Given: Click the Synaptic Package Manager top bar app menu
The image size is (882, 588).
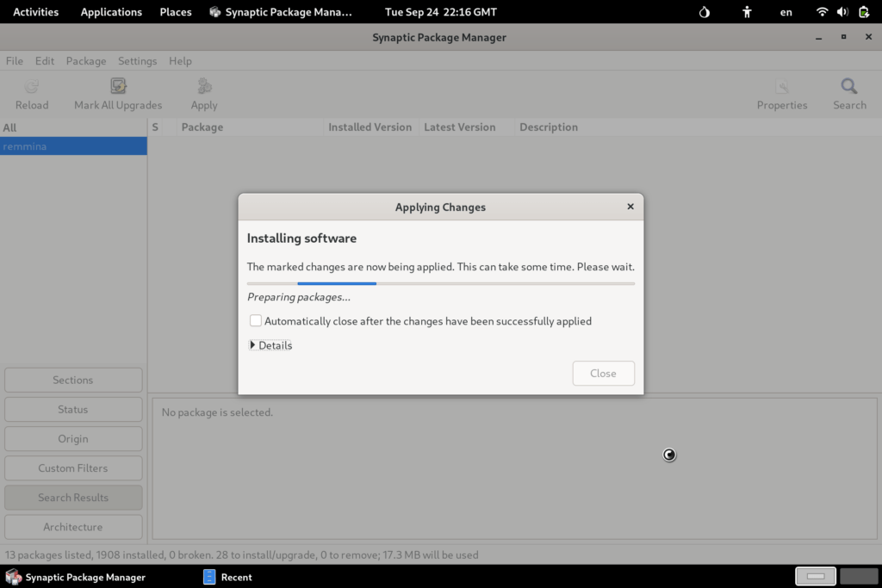Looking at the screenshot, I should point(281,12).
